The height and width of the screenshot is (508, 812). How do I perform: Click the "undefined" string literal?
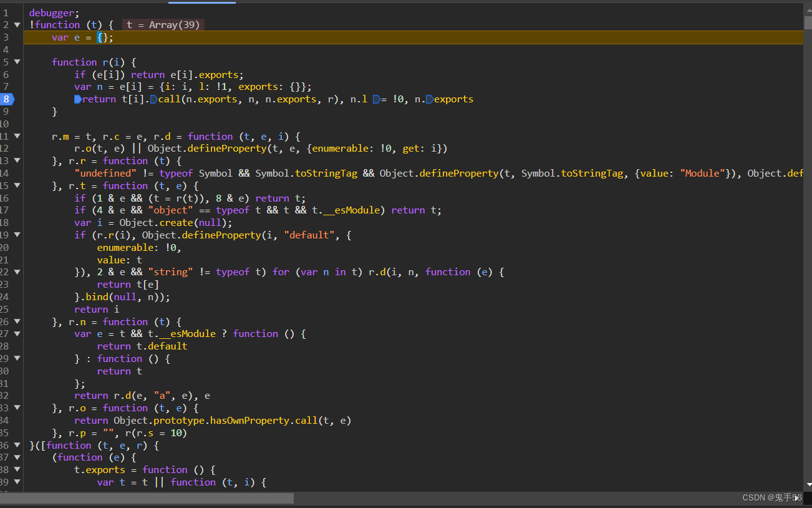pyautogui.click(x=105, y=173)
